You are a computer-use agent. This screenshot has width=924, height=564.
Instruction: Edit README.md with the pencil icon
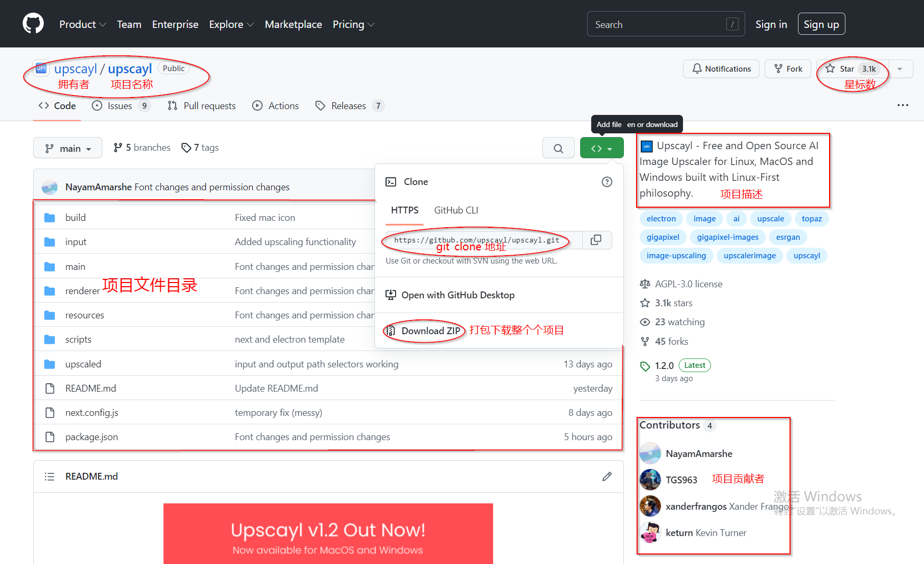[607, 477]
